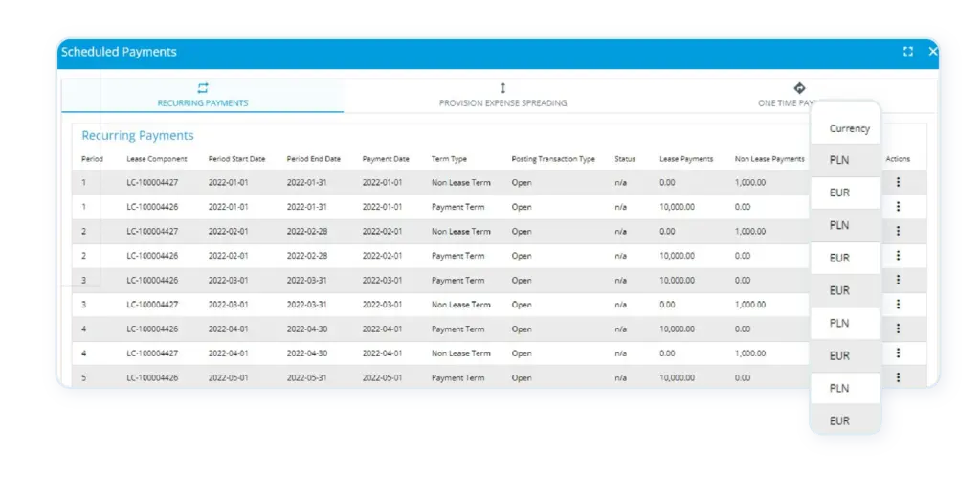Image resolution: width=980 pixels, height=477 pixels.
Task: Switch to Provision Expense Spreading tab
Action: (x=503, y=96)
